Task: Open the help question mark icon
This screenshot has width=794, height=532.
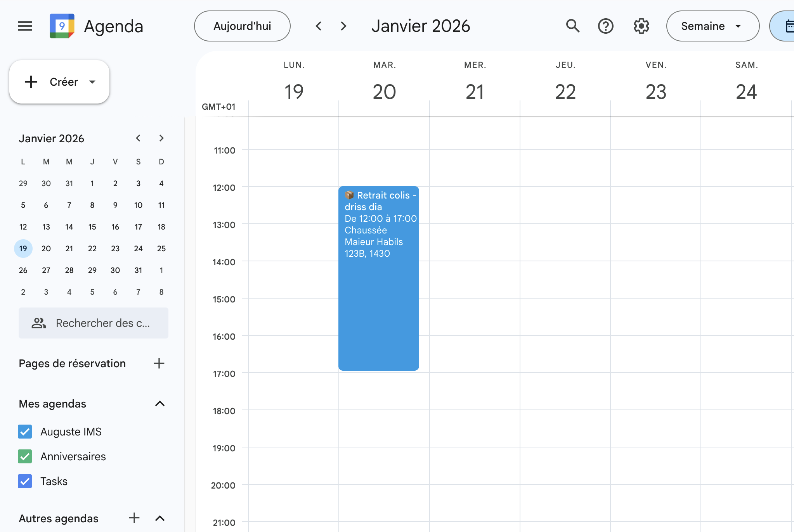Action: pos(605,26)
